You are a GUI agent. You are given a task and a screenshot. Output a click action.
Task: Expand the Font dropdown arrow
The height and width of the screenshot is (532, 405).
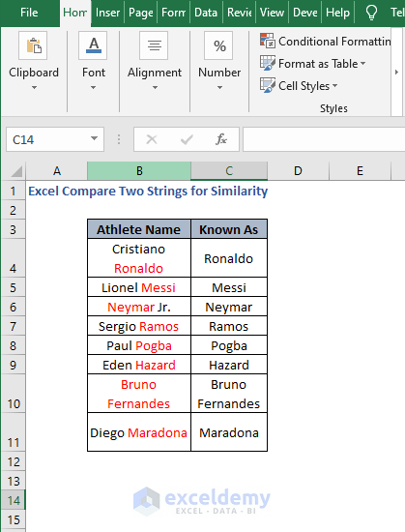(93, 87)
